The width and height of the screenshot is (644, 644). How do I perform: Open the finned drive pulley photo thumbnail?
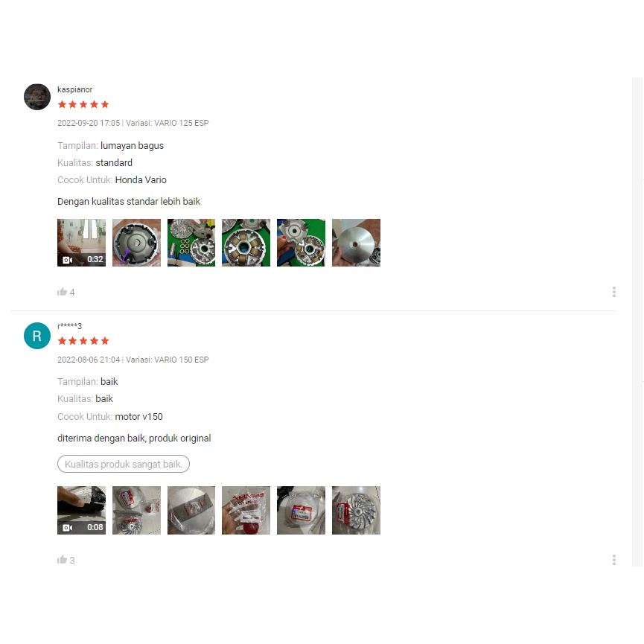356,510
